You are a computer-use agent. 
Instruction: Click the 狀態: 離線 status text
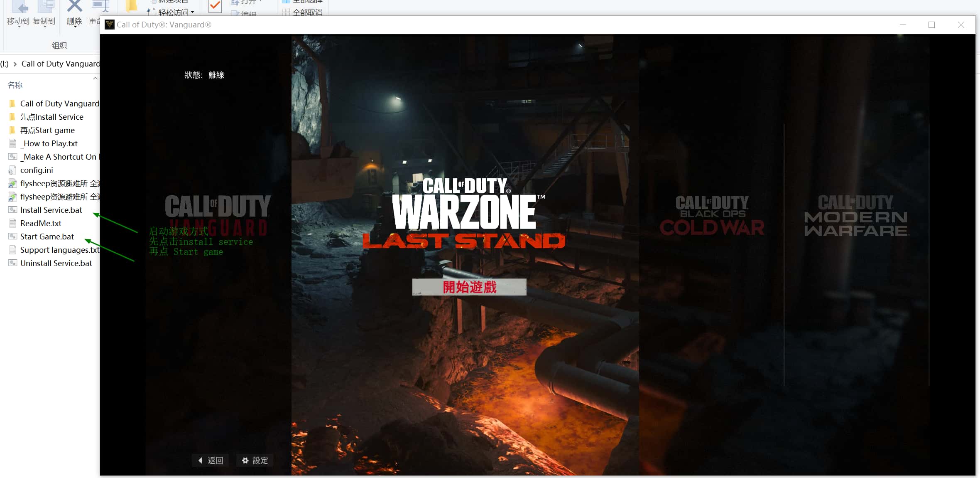[x=204, y=75]
